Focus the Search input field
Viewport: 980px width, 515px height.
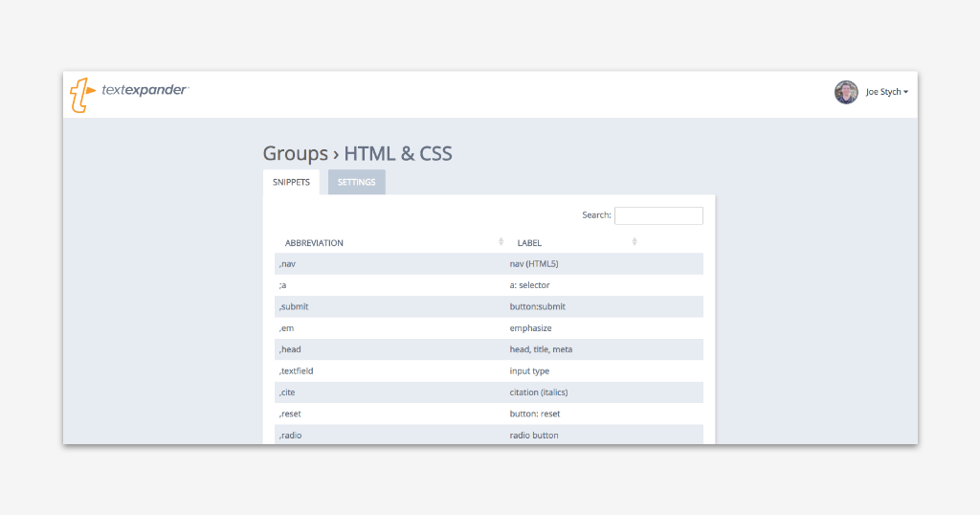[x=658, y=215]
